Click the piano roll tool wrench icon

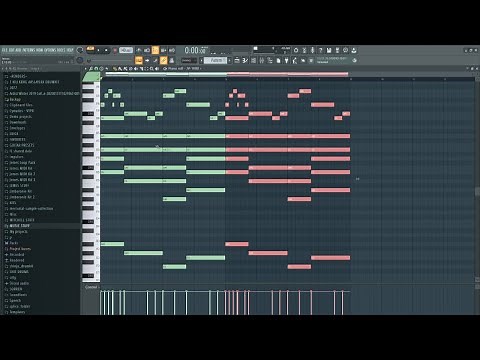click(x=91, y=68)
